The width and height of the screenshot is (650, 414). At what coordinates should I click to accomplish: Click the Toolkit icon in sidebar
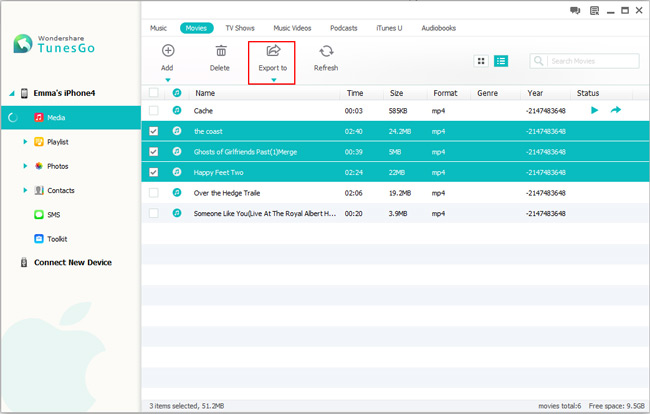39,239
